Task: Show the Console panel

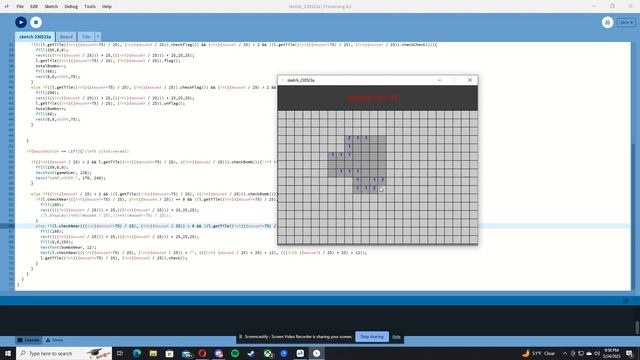Action: (x=29, y=340)
